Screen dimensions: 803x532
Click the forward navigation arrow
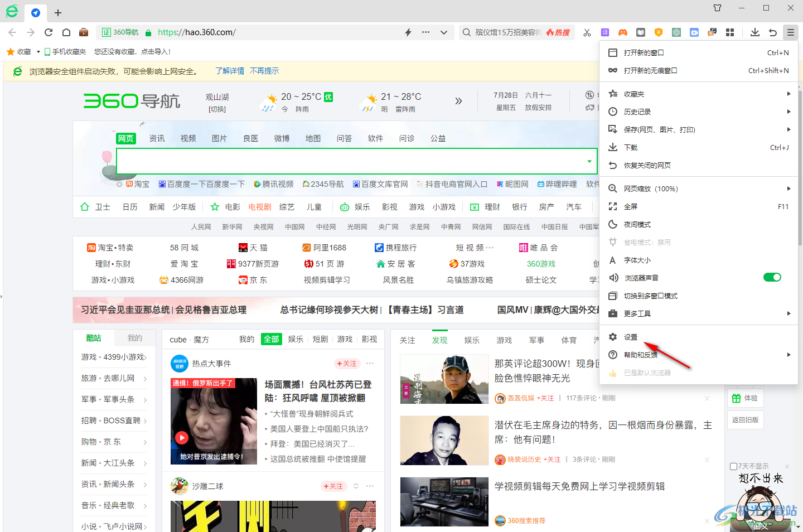click(31, 32)
